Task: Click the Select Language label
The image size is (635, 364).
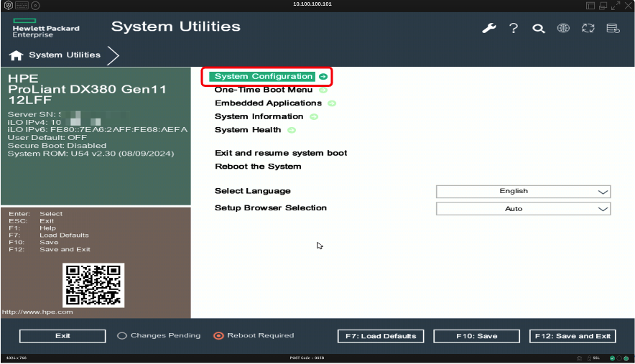Action: point(253,191)
